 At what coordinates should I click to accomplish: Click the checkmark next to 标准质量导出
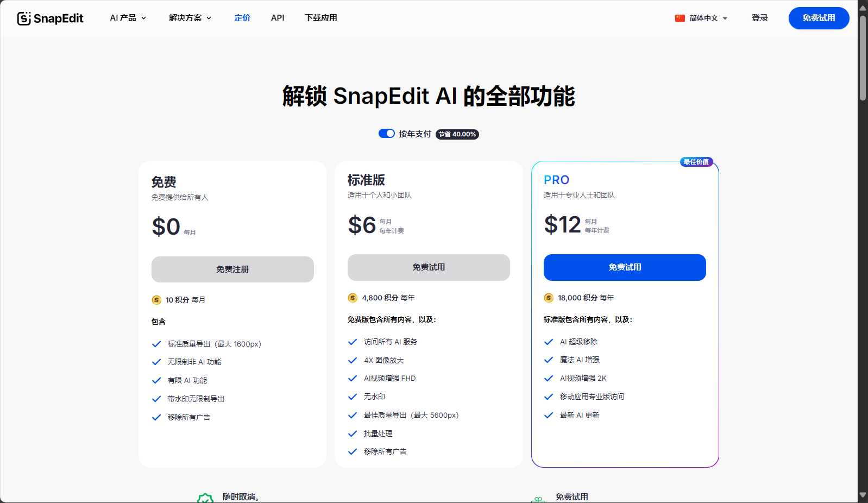point(156,344)
